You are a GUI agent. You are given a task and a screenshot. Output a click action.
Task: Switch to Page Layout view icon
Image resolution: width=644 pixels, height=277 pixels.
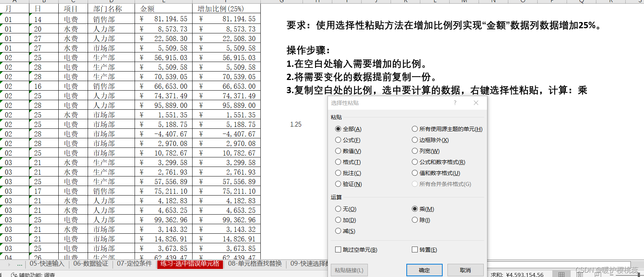coord(579,274)
